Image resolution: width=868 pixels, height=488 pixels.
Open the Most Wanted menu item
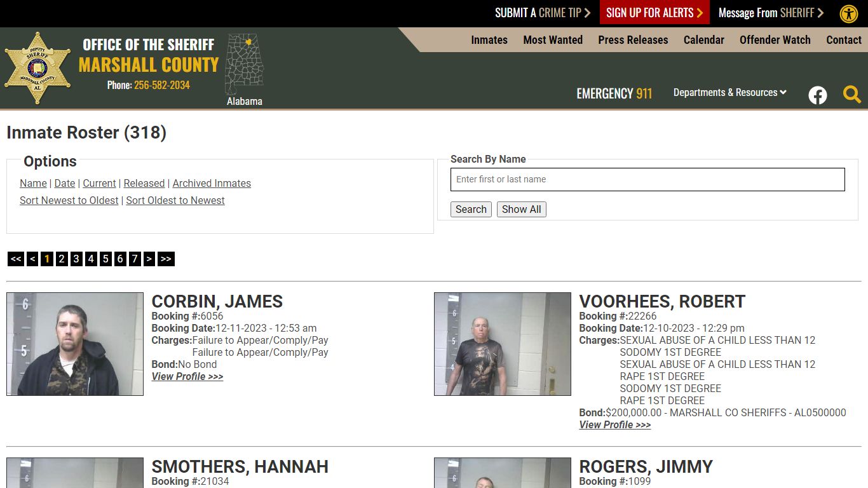point(553,39)
